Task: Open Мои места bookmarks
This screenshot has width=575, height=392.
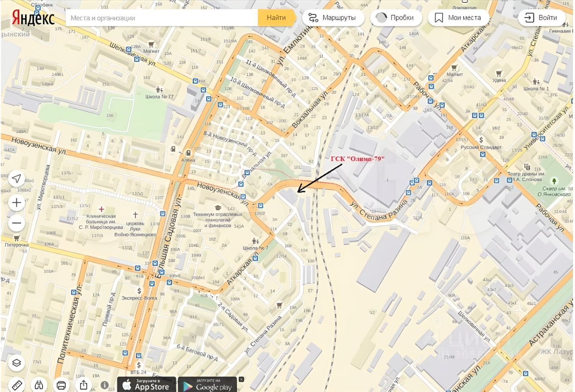Action: pos(459,18)
